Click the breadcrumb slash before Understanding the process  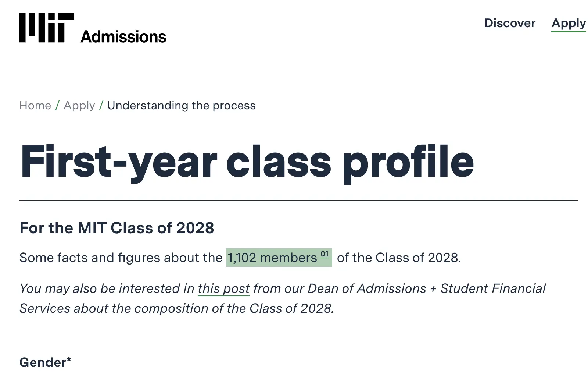pyautogui.click(x=101, y=106)
